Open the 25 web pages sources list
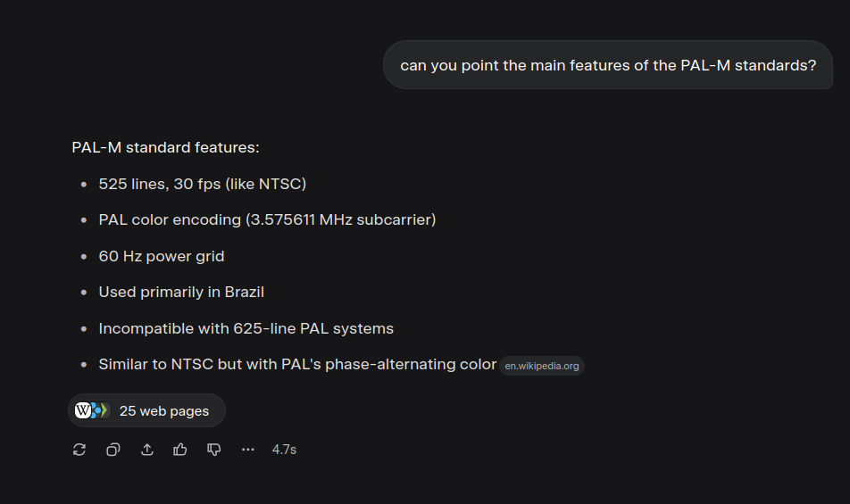The width and height of the screenshot is (850, 504). (146, 410)
